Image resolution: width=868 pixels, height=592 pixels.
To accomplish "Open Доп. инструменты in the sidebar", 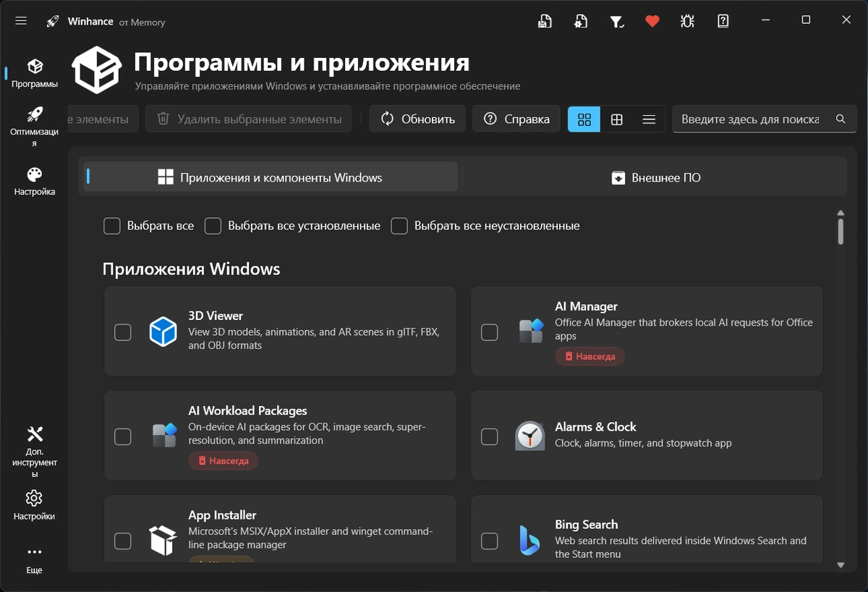I will 35,452.
